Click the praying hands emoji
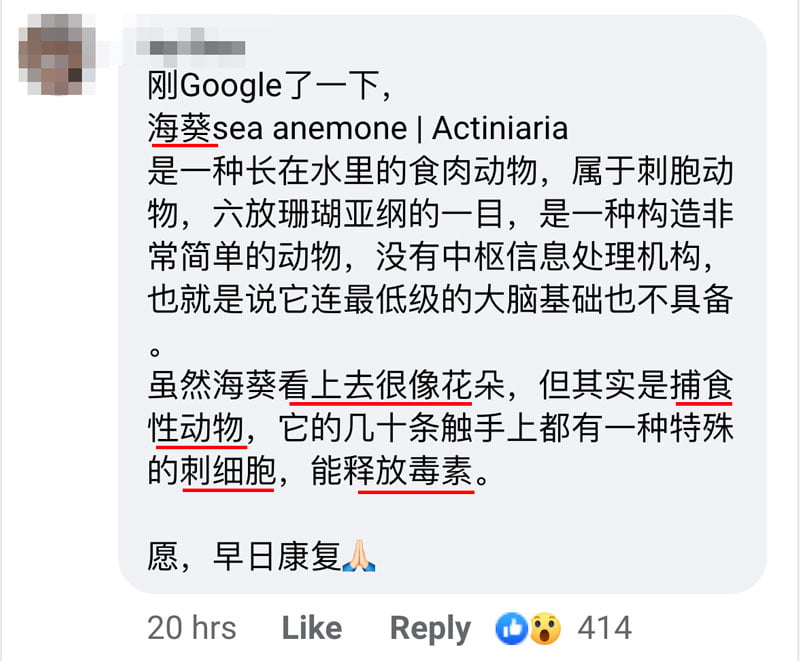The height and width of the screenshot is (661, 800). tap(359, 555)
